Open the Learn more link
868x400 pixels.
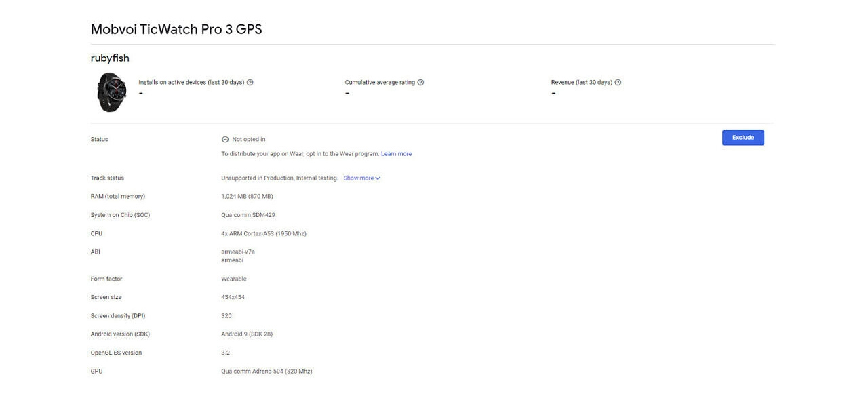click(396, 154)
